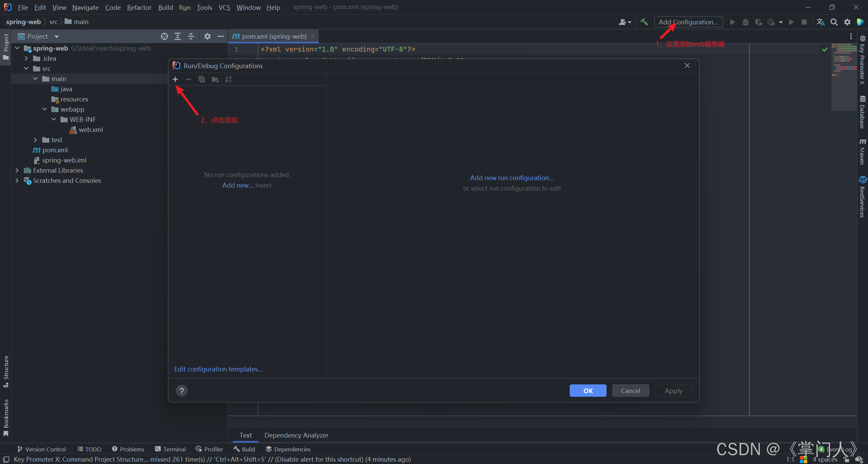Click the green hammer Build Project icon
This screenshot has width=868, height=464.
[644, 22]
